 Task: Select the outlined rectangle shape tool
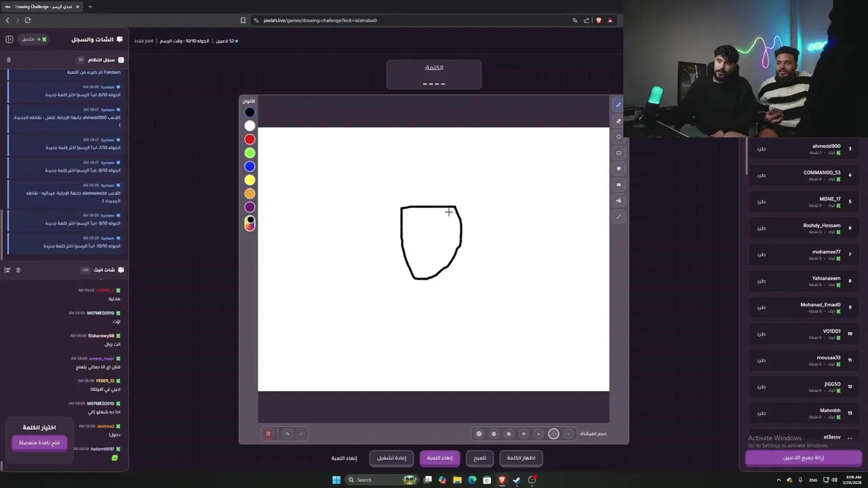tap(618, 152)
